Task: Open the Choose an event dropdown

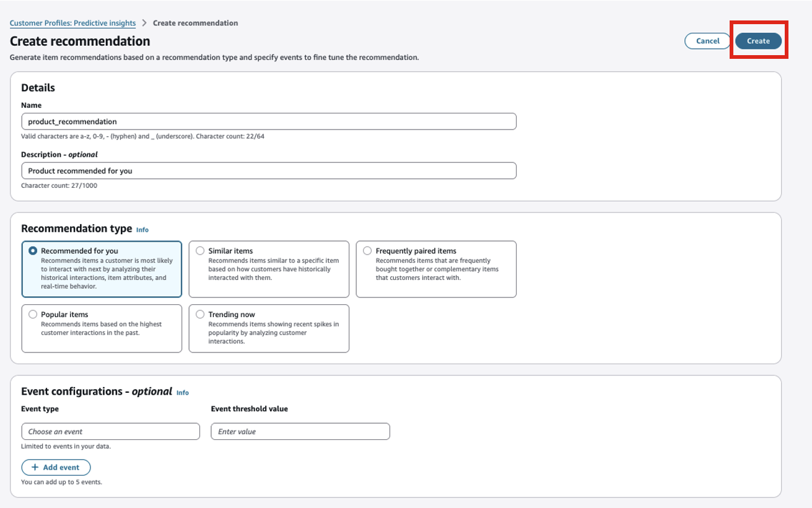Action: coord(110,432)
